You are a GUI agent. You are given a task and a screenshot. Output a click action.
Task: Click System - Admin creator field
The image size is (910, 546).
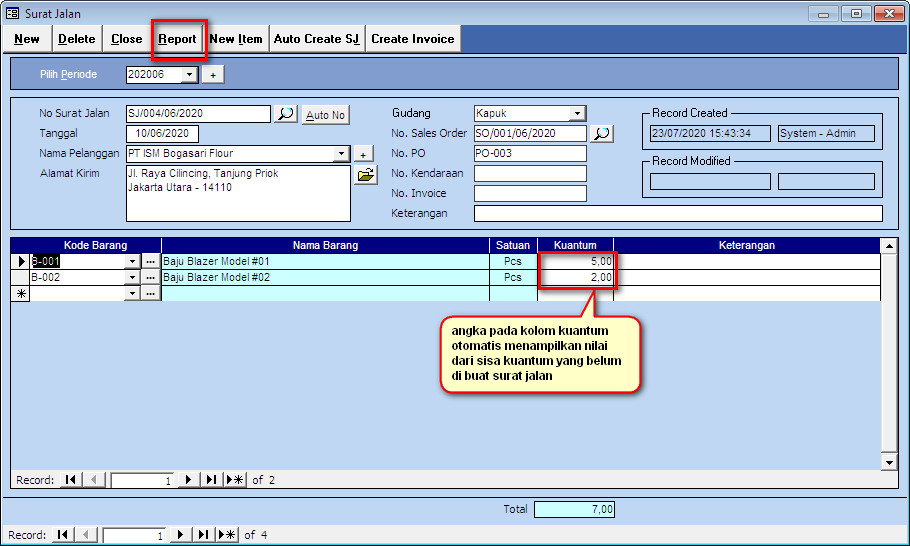click(826, 133)
